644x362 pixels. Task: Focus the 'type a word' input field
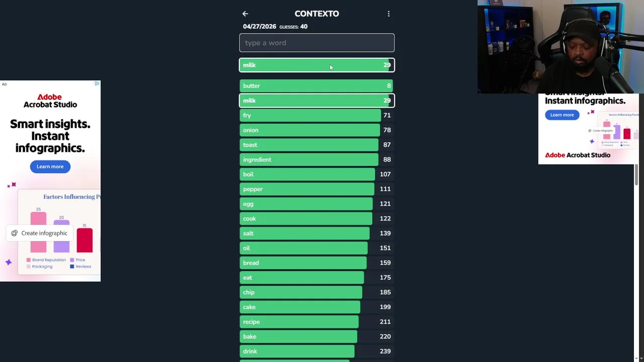[x=316, y=43]
